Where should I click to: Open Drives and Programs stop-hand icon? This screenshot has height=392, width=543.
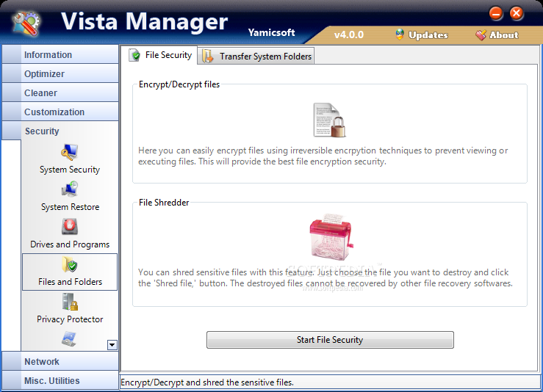click(70, 227)
